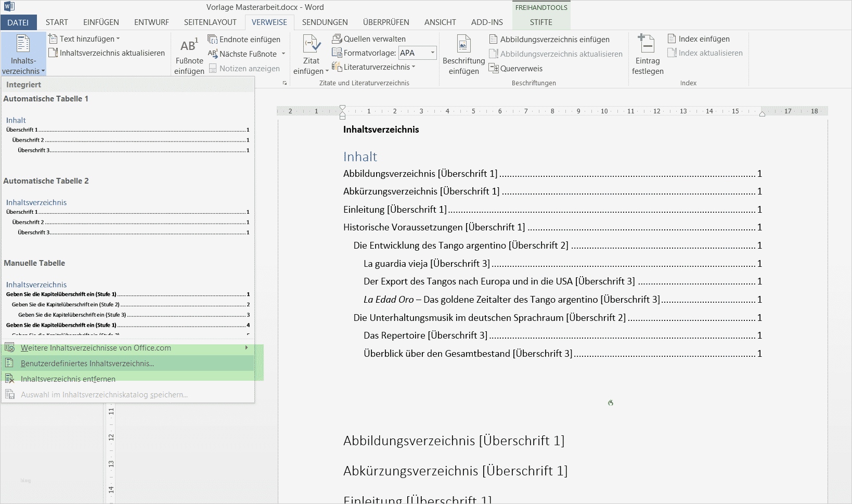Image resolution: width=852 pixels, height=504 pixels.
Task: Insert a footnote with Fußnote einfügen
Action: tap(189, 54)
